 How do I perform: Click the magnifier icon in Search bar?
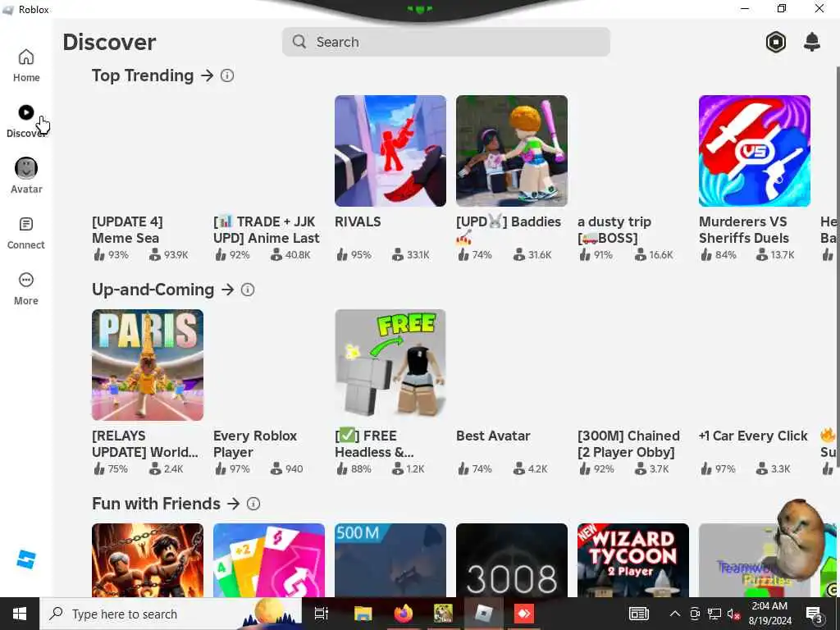point(299,42)
